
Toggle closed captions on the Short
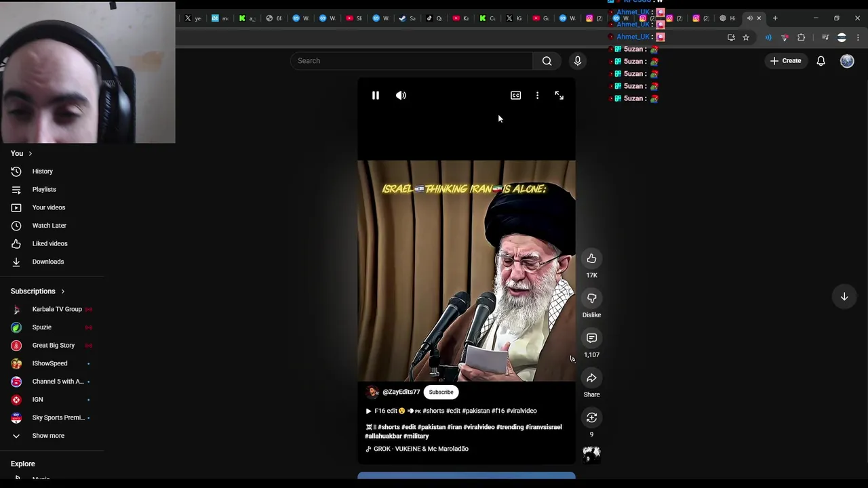click(x=515, y=96)
